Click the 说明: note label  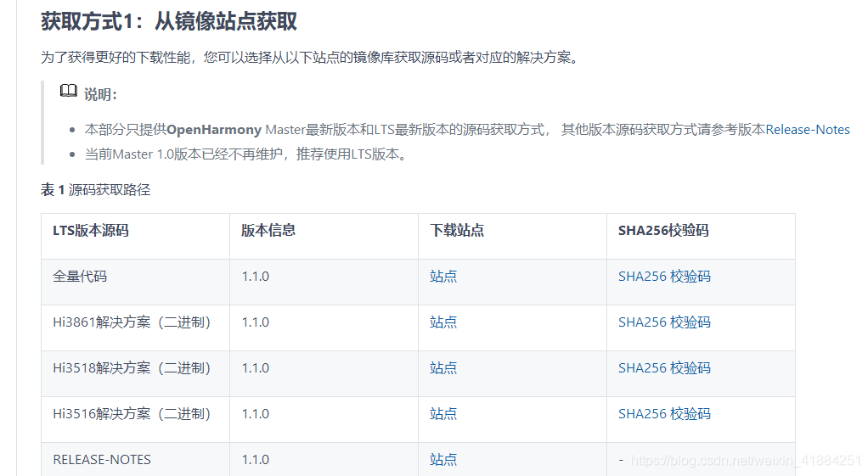100,94
